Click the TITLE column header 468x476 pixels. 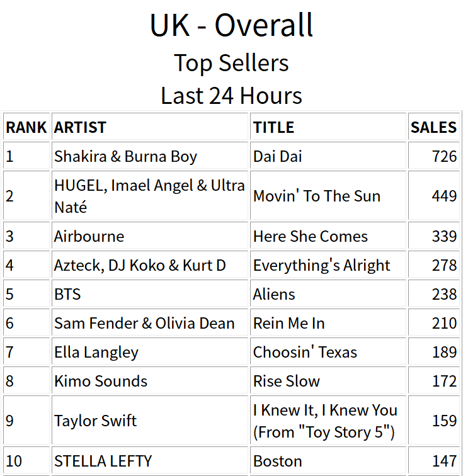tap(328, 127)
